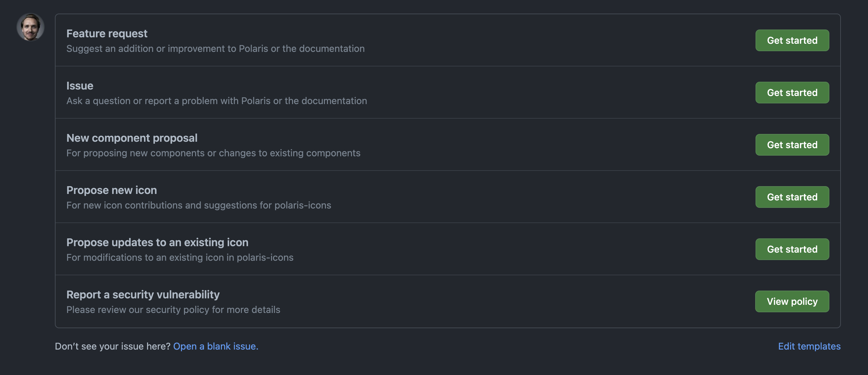
Task: Select the Issue template heading
Action: tap(80, 85)
